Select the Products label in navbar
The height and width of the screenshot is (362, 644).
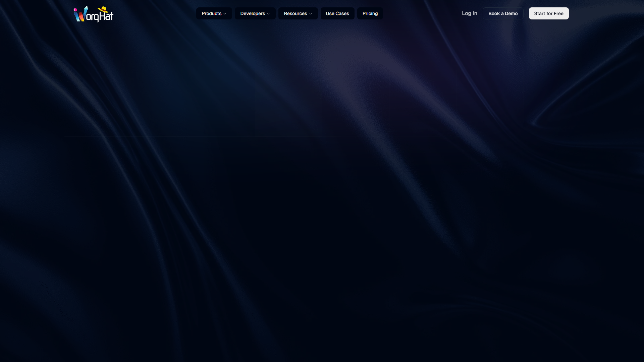click(211, 13)
